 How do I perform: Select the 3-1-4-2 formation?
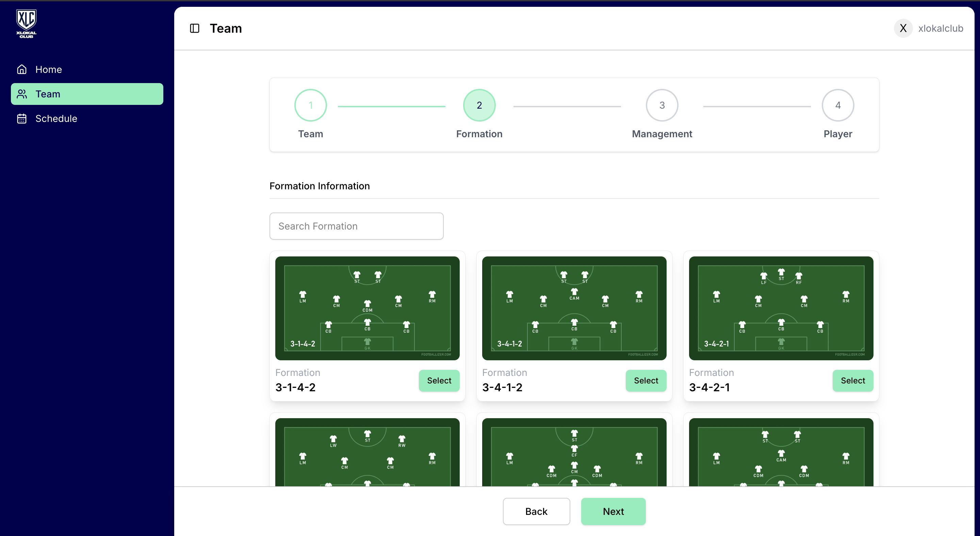pyautogui.click(x=439, y=381)
